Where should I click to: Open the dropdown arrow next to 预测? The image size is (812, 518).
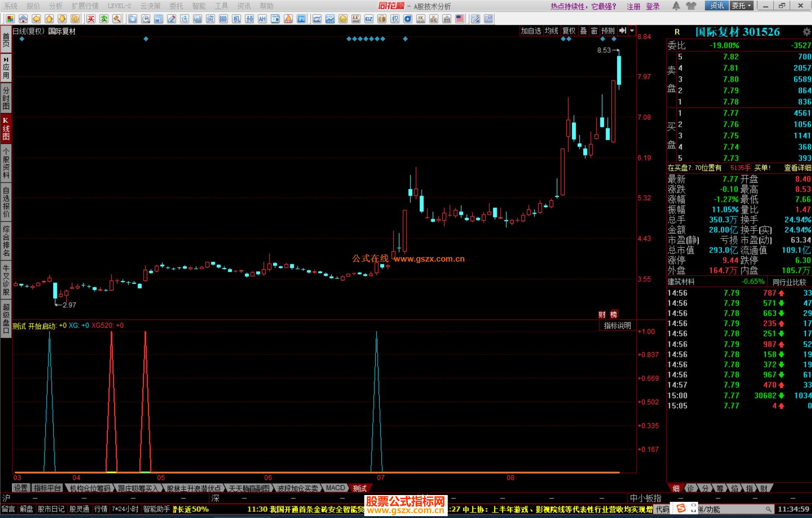click(632, 31)
